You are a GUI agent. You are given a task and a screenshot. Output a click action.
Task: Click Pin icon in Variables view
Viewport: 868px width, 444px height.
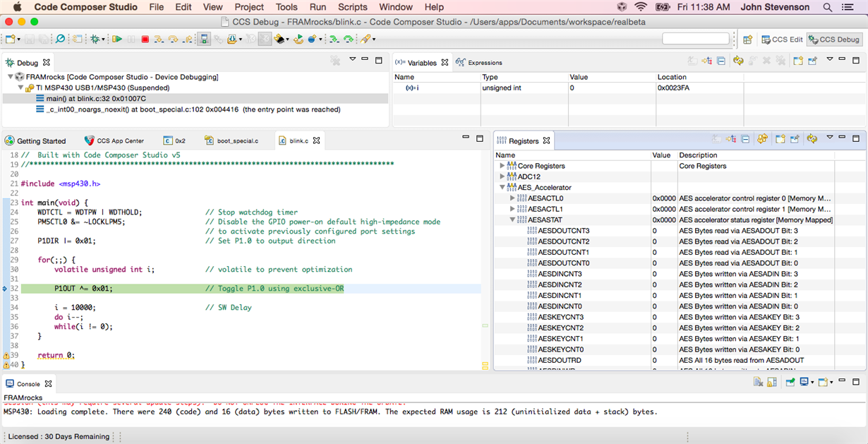[x=812, y=61]
